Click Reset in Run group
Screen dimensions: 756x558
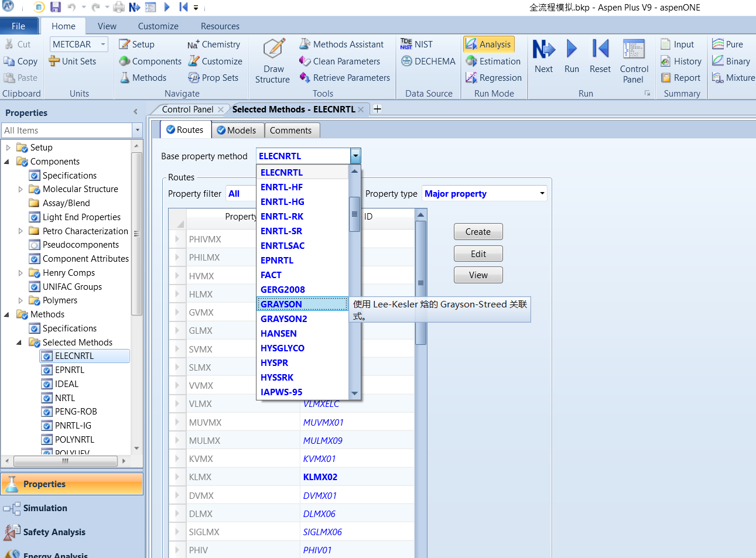pos(600,56)
